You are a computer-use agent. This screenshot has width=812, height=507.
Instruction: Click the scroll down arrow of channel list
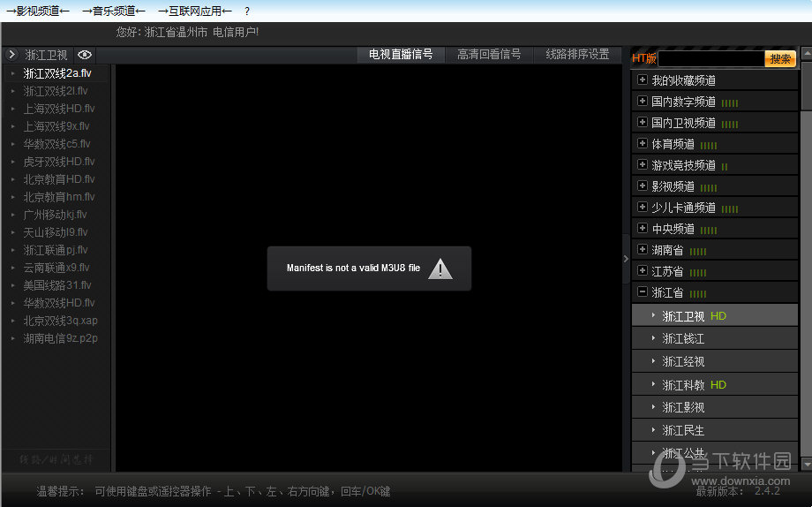pyautogui.click(x=806, y=464)
